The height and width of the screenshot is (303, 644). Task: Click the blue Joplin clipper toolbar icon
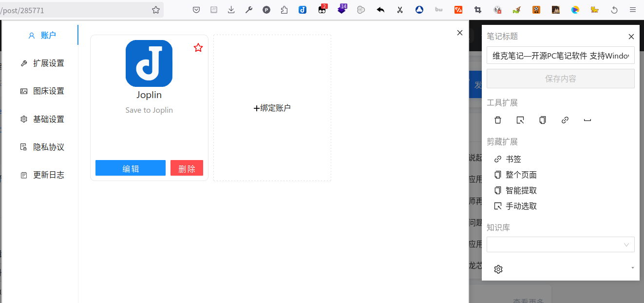coord(303,10)
